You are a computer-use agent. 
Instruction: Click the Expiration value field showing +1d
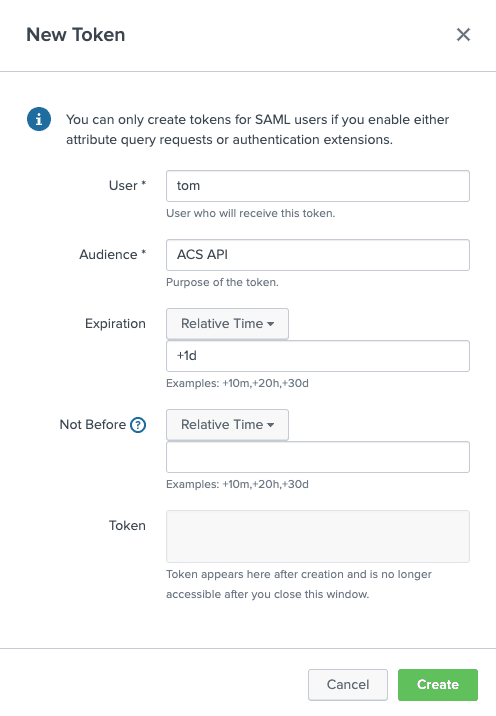tap(318, 356)
